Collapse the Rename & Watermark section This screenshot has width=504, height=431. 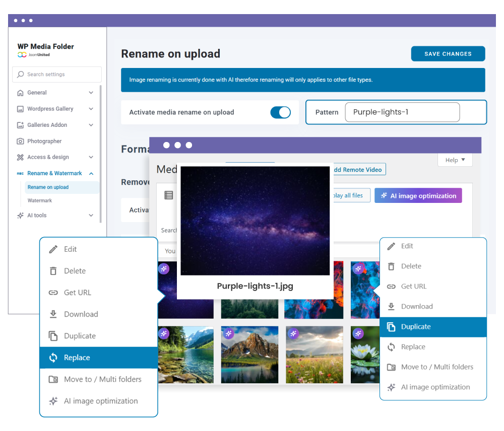click(91, 173)
